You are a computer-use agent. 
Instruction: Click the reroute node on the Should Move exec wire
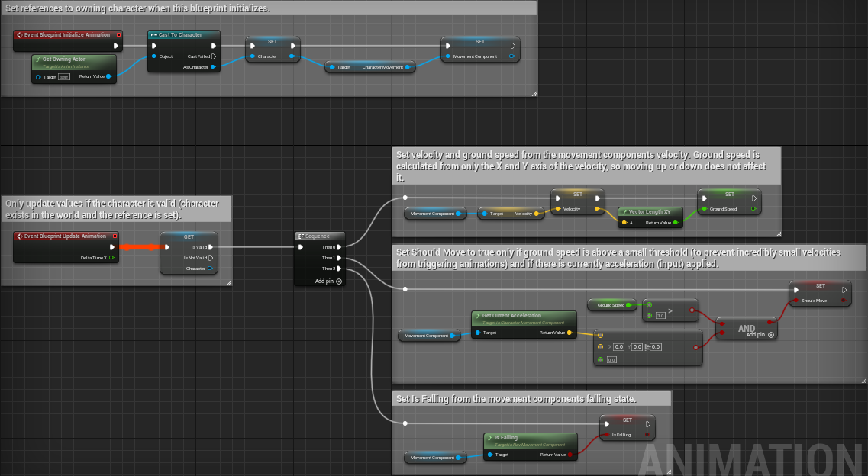coord(405,289)
